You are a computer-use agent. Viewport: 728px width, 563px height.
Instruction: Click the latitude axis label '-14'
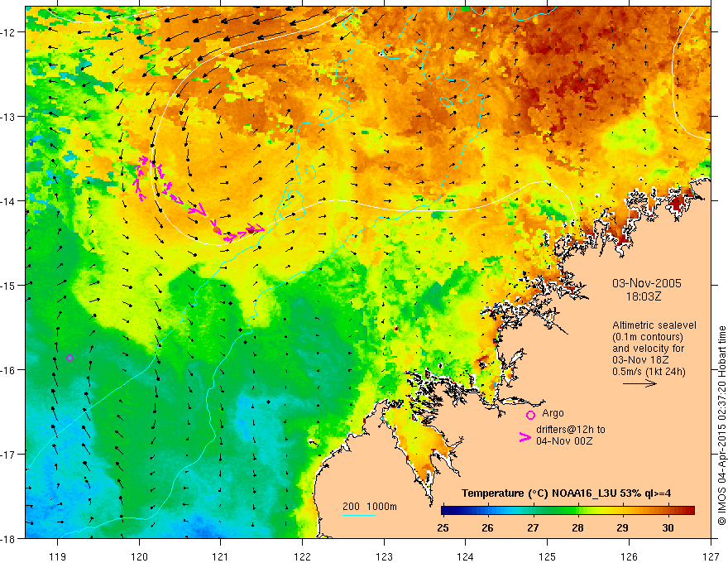point(8,200)
